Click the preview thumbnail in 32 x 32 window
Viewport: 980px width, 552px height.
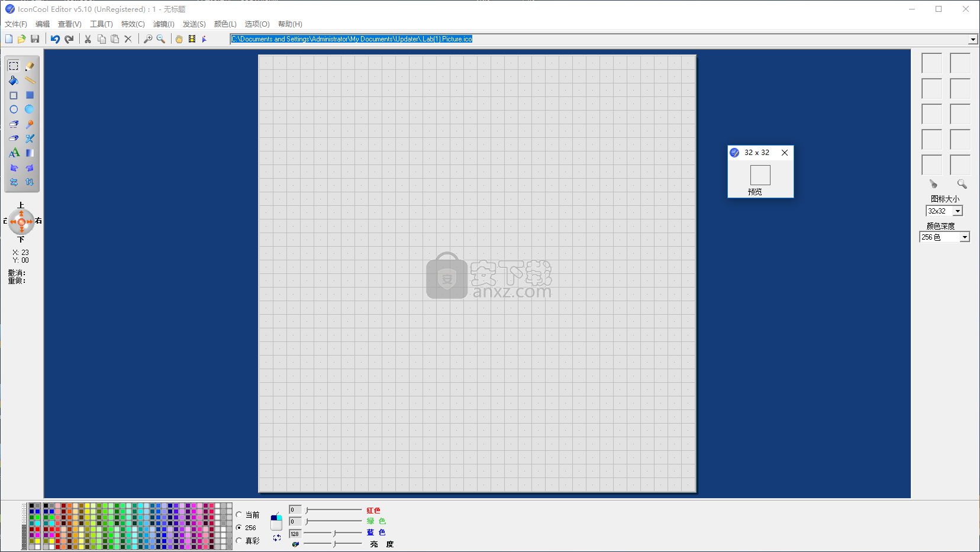[760, 175]
